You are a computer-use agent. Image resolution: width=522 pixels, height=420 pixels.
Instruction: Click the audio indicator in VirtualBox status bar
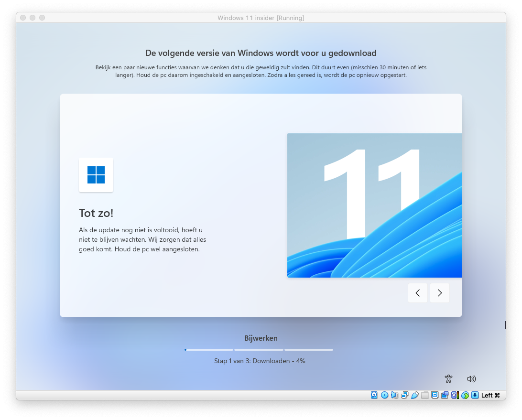point(394,395)
